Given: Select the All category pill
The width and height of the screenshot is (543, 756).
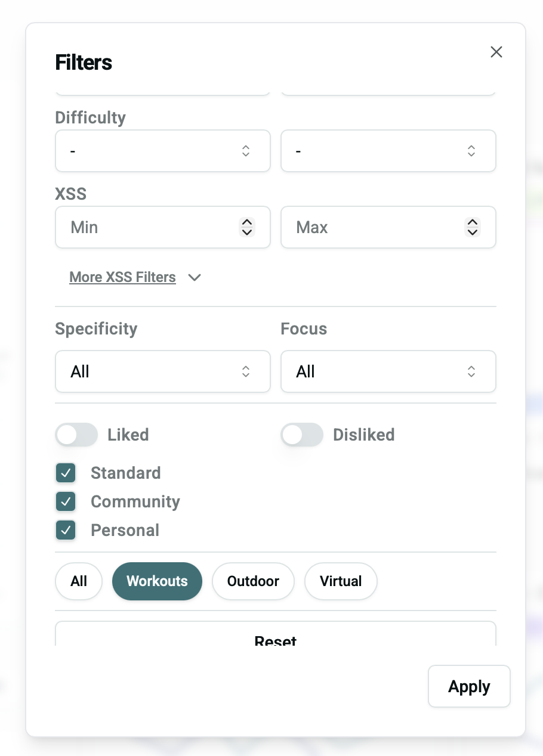Looking at the screenshot, I should pyautogui.click(x=79, y=581).
